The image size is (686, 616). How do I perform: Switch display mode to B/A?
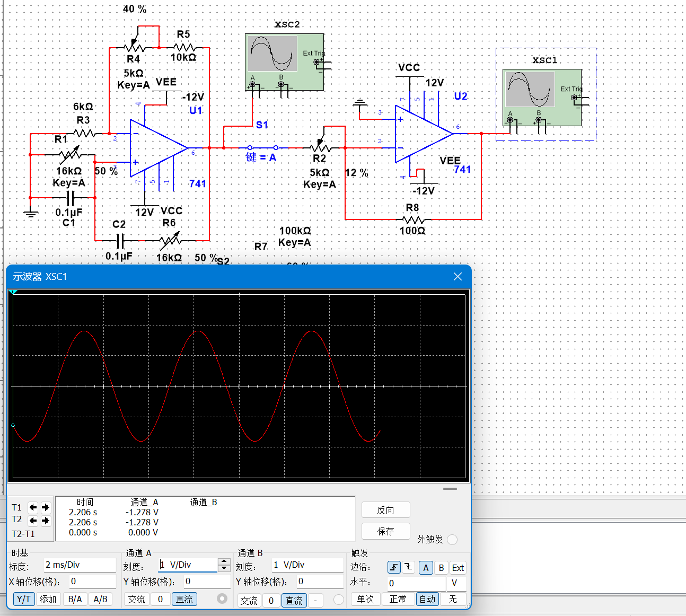click(75, 599)
